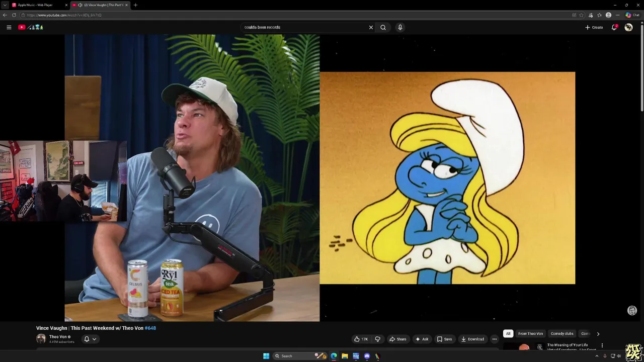Select the Comedy clubs chip
The image size is (644, 362).
[x=562, y=333]
